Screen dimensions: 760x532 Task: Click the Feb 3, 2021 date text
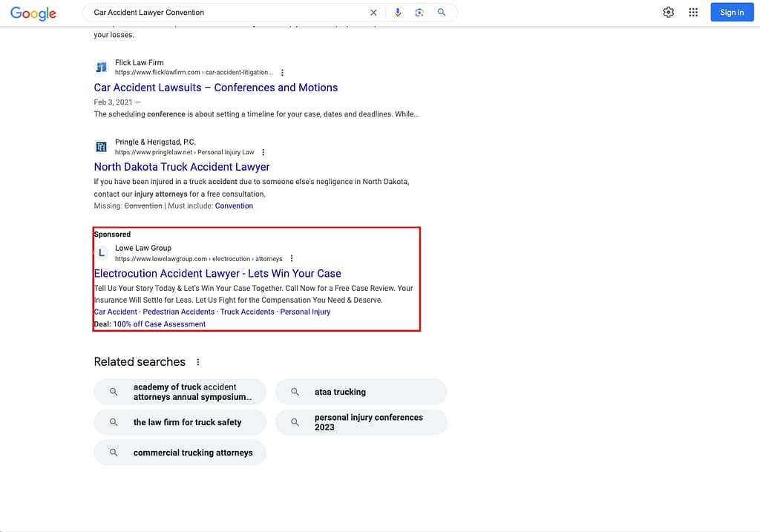tap(113, 102)
